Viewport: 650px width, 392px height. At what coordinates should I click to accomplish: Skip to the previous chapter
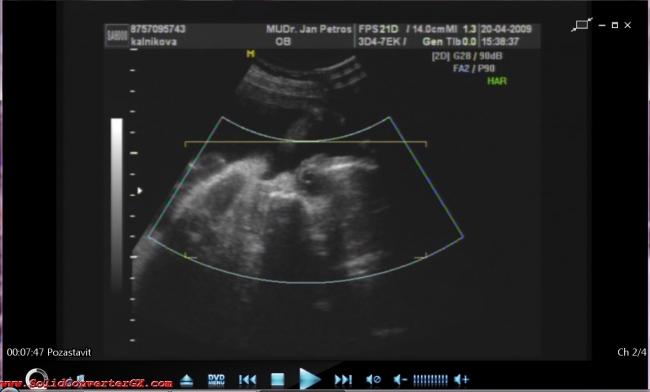pos(248,380)
